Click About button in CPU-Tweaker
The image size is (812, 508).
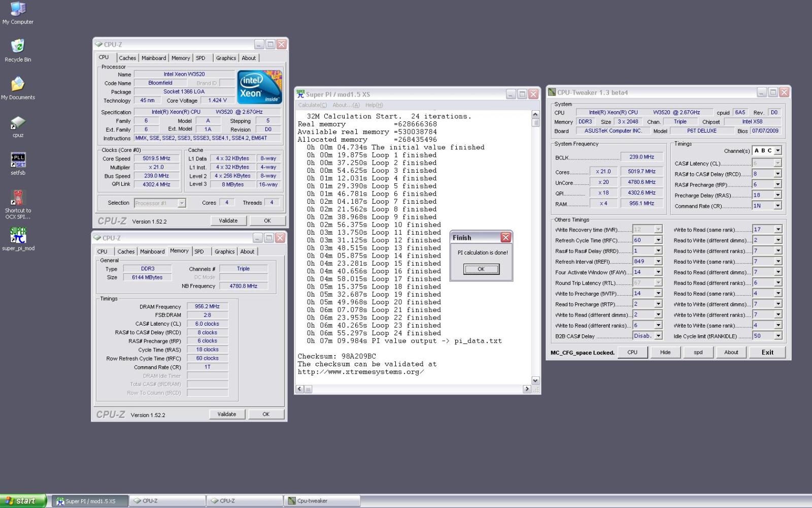click(731, 352)
